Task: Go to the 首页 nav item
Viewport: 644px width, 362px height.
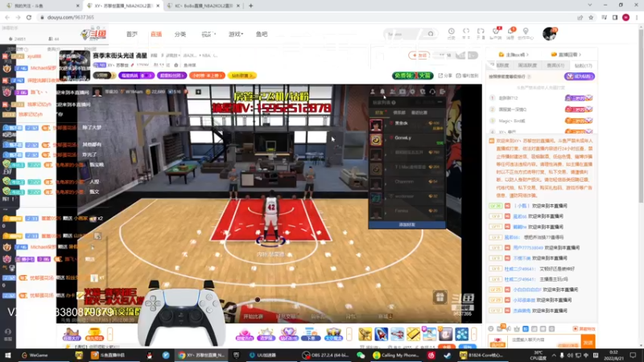Action: [x=132, y=34]
